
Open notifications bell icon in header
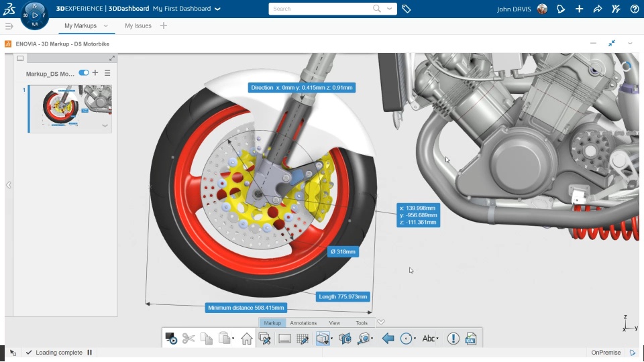[561, 9]
